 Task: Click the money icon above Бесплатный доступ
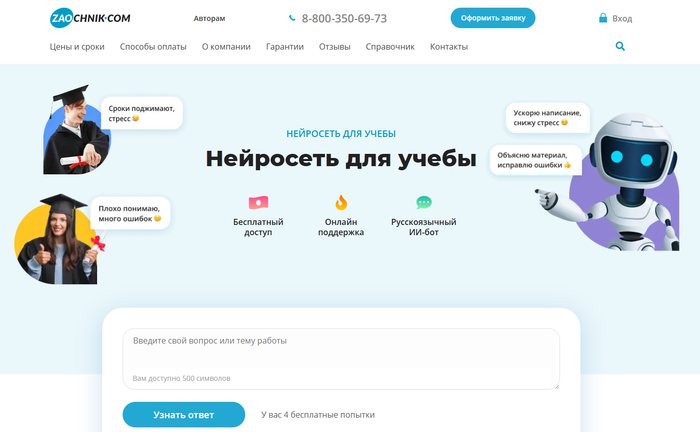[258, 203]
